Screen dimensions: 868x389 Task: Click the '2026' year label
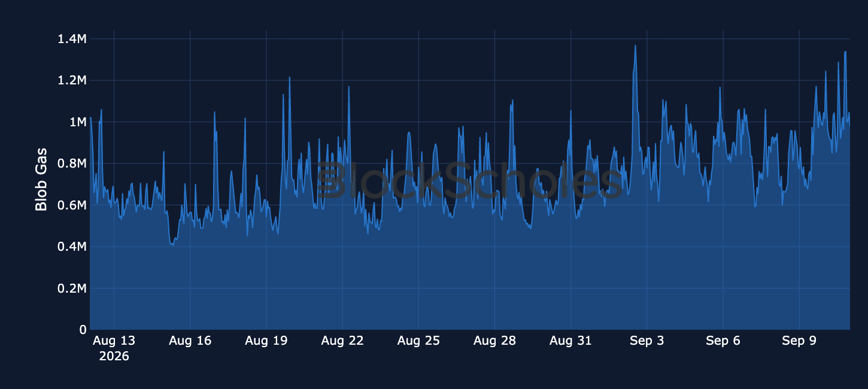[x=114, y=356]
